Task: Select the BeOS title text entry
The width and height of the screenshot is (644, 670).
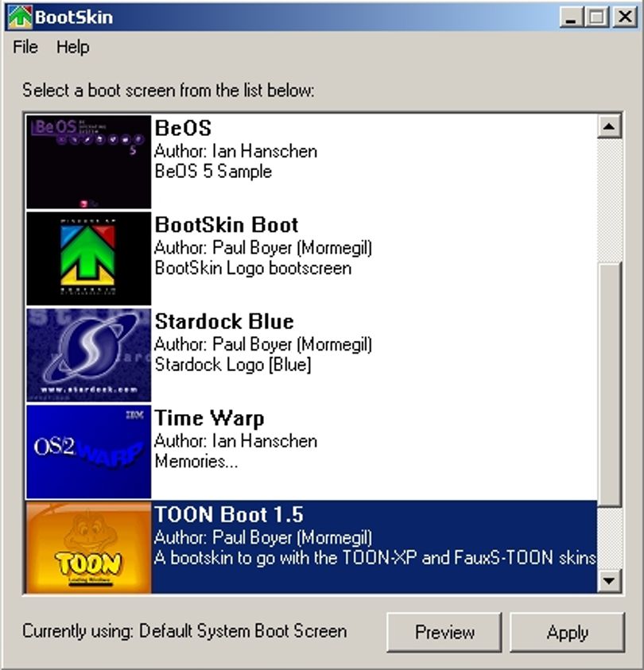Action: [183, 128]
